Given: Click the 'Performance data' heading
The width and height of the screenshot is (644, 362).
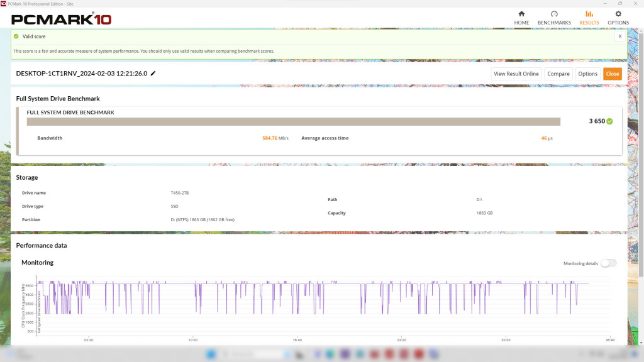Looking at the screenshot, I should tap(42, 246).
